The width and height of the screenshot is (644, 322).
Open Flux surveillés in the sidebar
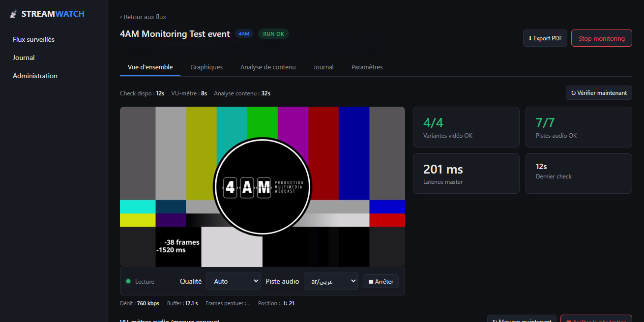(x=33, y=39)
